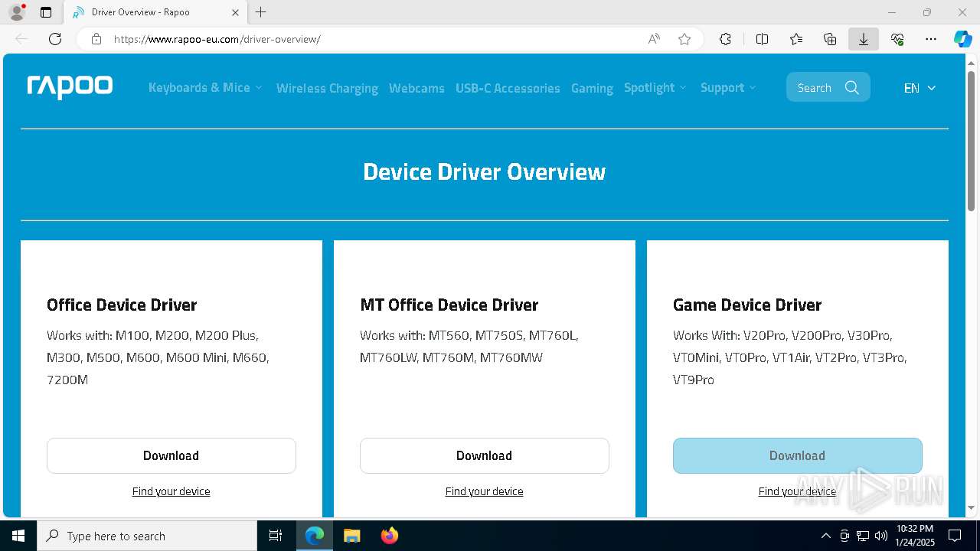Open the notification center icon
This screenshot has width=980, height=551.
955,536
